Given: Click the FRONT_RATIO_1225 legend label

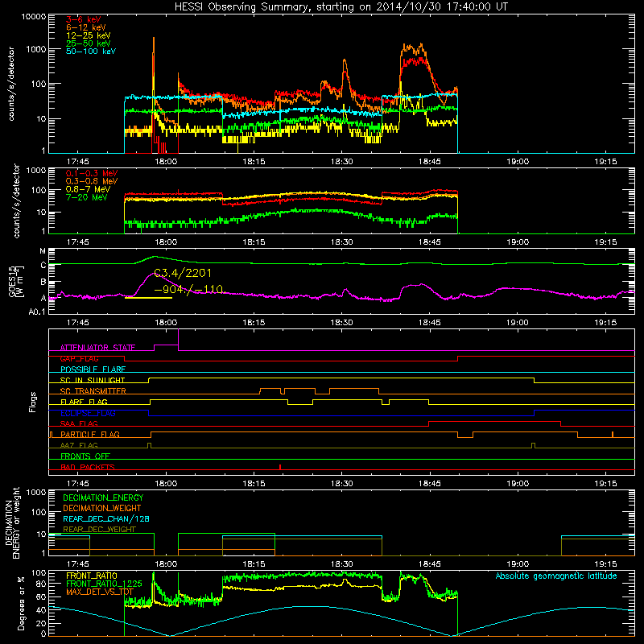Looking at the screenshot, I should click(x=104, y=584).
